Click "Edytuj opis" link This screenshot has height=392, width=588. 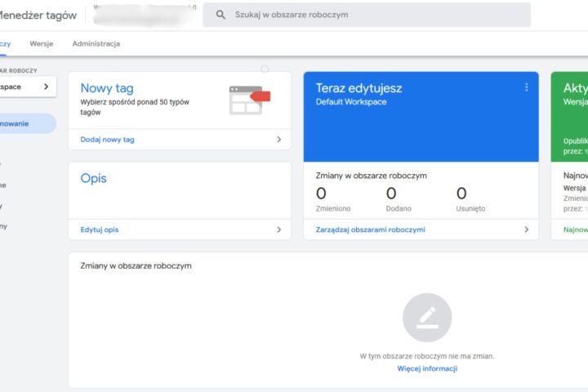[100, 229]
